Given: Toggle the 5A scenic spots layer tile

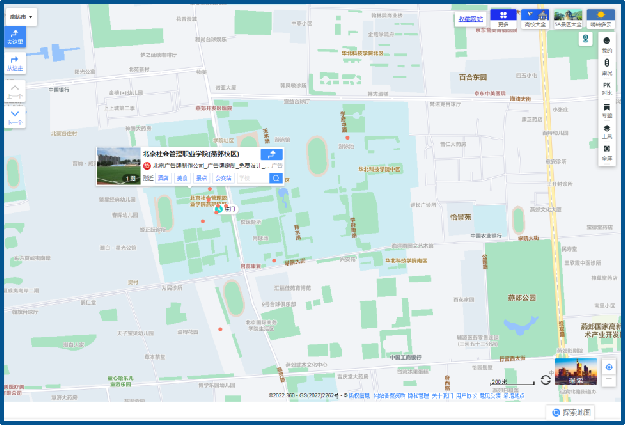Looking at the screenshot, I should (568, 16).
